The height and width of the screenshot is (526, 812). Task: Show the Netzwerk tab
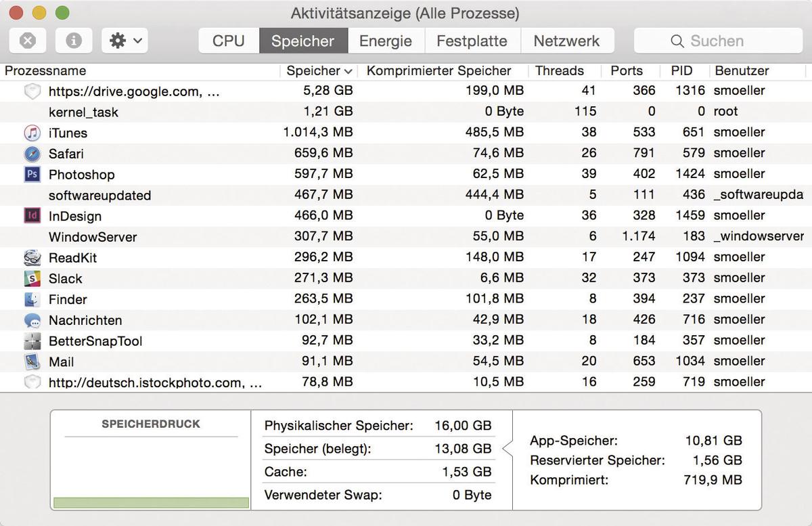(x=567, y=41)
